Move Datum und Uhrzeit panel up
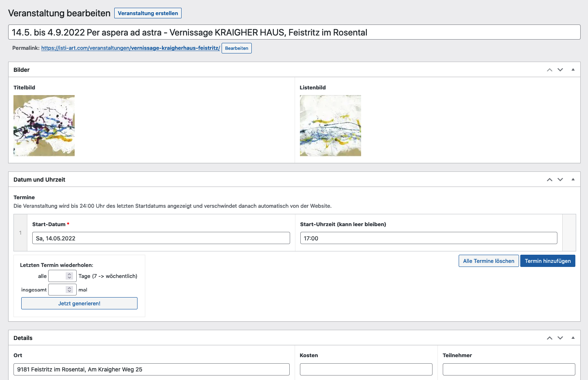588x380 pixels. tap(550, 180)
